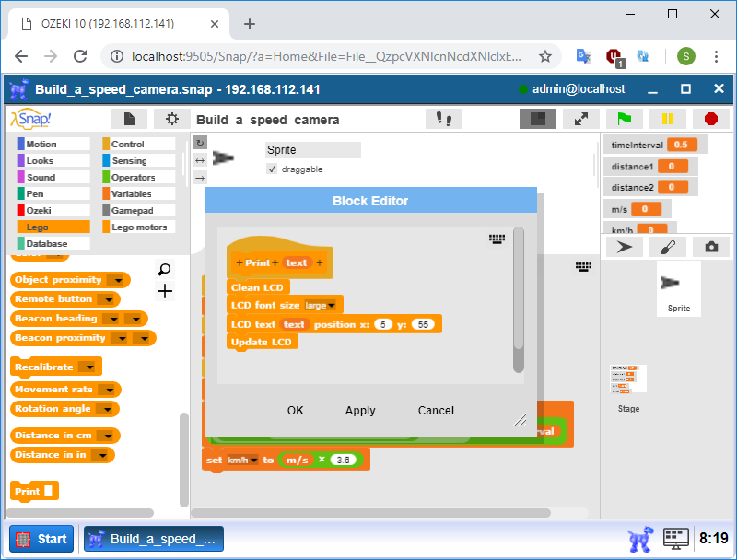This screenshot has width=737, height=560.
Task: Edit multiplier value 3.6
Action: [x=343, y=460]
